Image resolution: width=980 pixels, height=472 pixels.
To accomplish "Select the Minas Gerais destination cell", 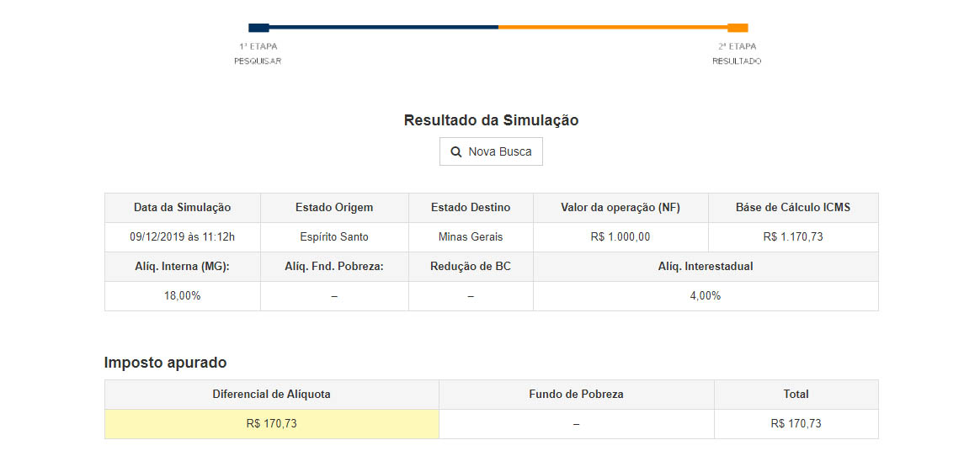I will pyautogui.click(x=471, y=237).
